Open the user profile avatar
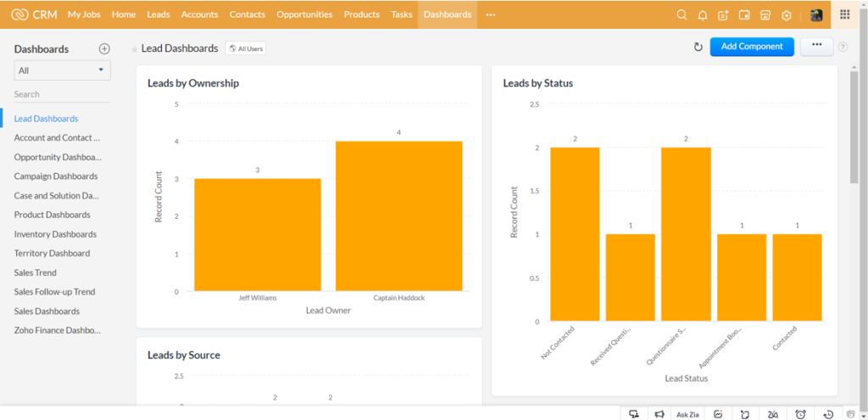Image resolution: width=868 pixels, height=420 pixels. 816,15
